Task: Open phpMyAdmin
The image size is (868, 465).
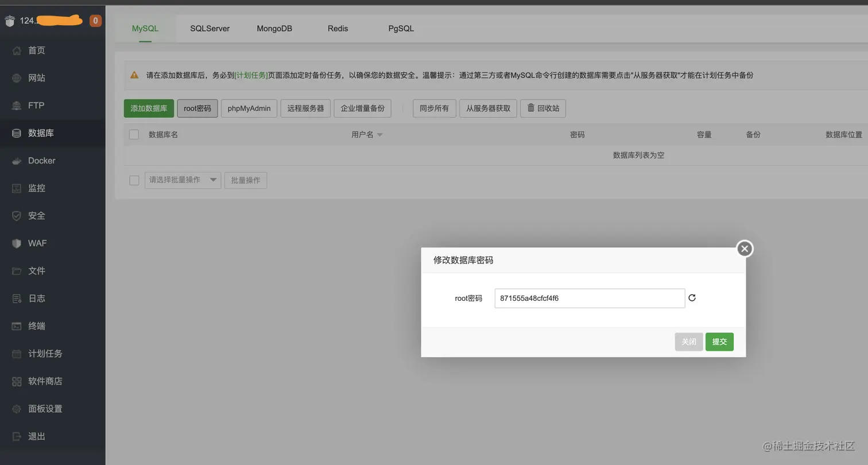Action: 249,108
